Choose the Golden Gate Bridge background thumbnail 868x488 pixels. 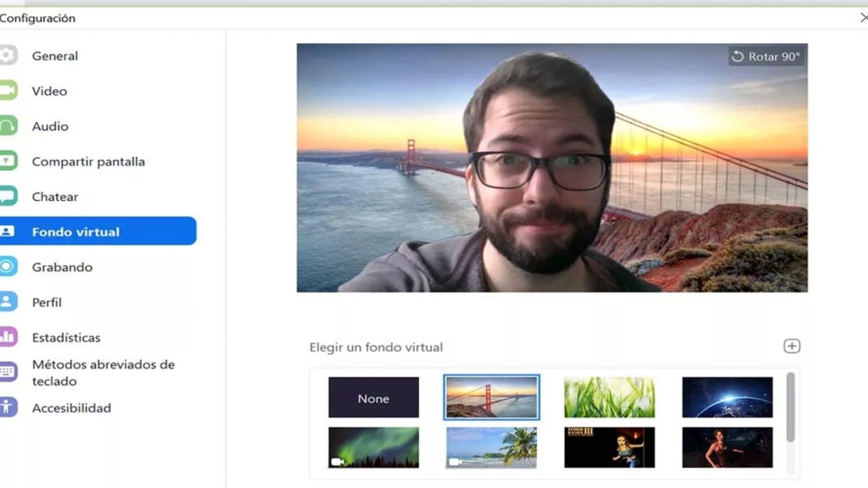491,397
